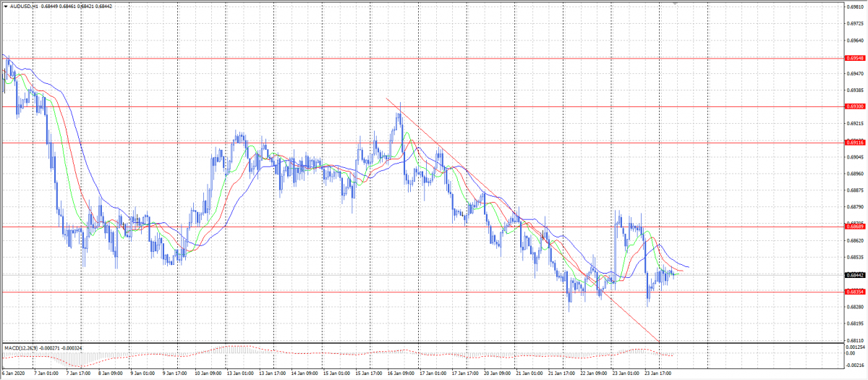
Task: Click the 0.69725 value on price axis
Action: point(854,23)
